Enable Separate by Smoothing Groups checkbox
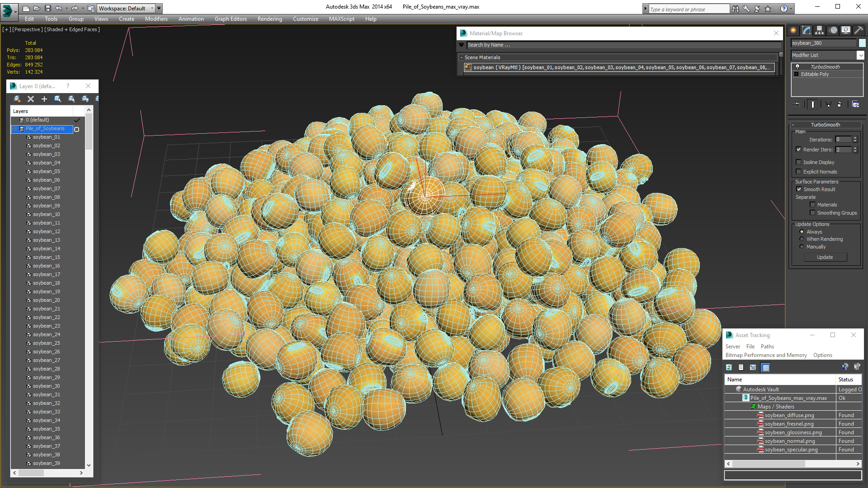 pos(812,213)
